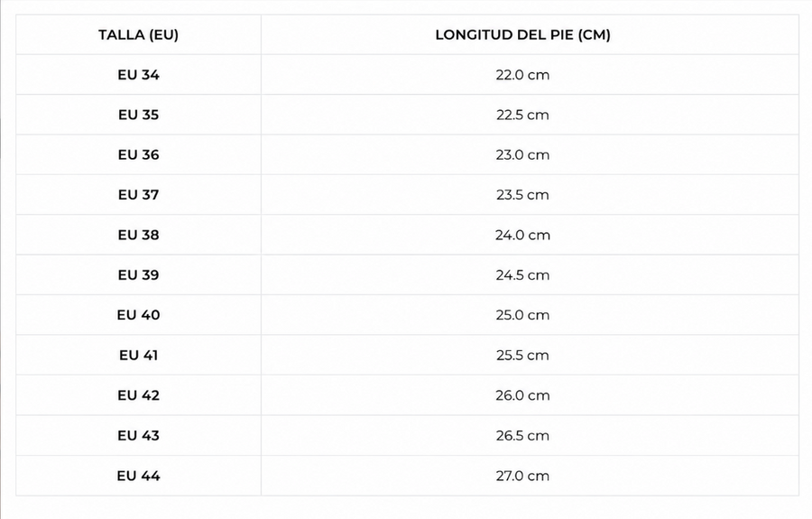Select the EU 40 size cell

click(x=138, y=315)
